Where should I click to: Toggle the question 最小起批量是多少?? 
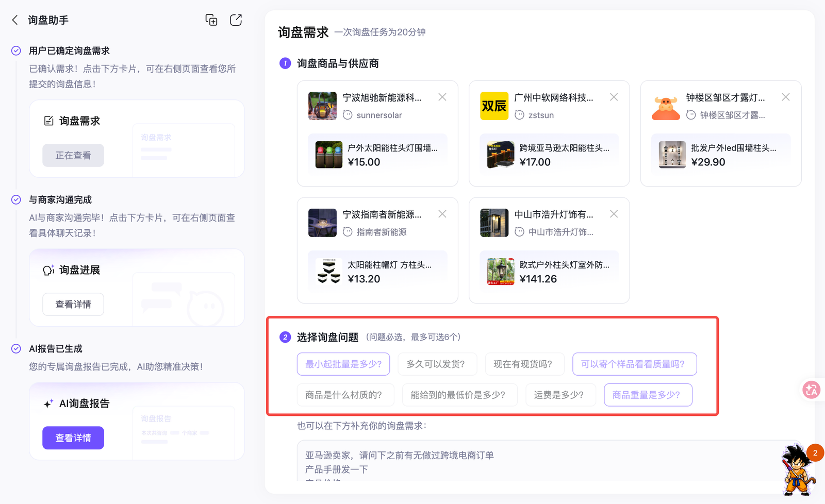343,364
